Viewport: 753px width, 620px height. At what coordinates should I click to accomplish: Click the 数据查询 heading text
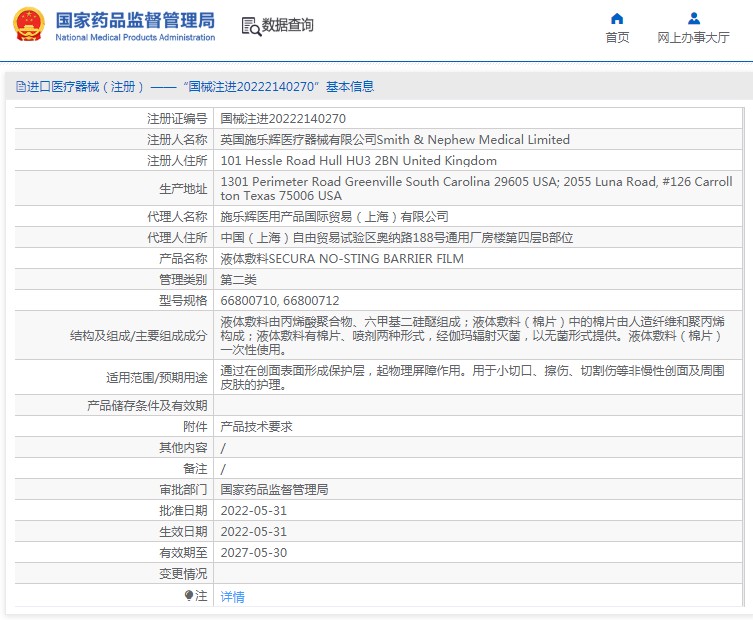288,25
